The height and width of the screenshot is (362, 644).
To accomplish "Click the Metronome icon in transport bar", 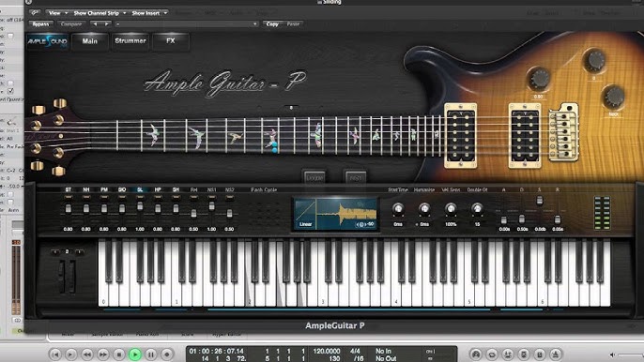I will (556, 354).
